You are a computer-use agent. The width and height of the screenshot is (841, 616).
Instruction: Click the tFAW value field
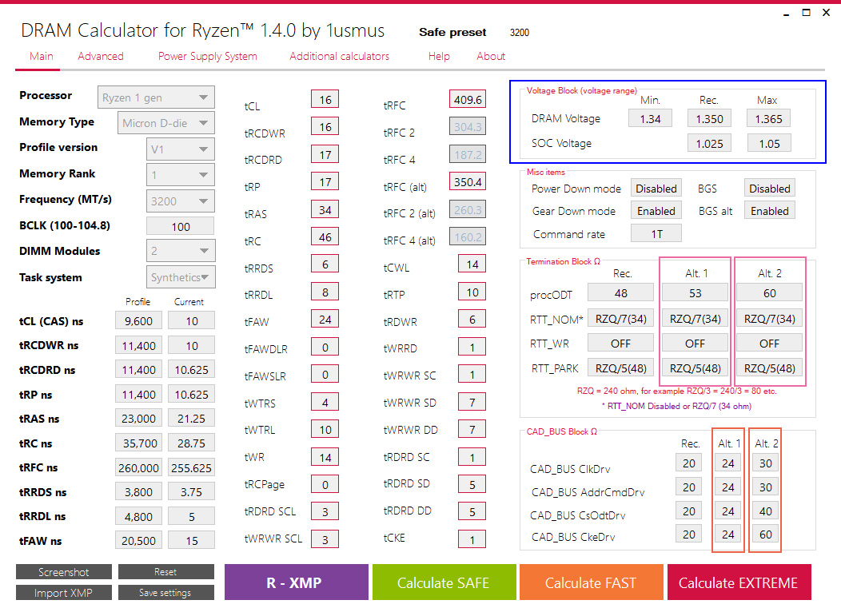tap(325, 320)
